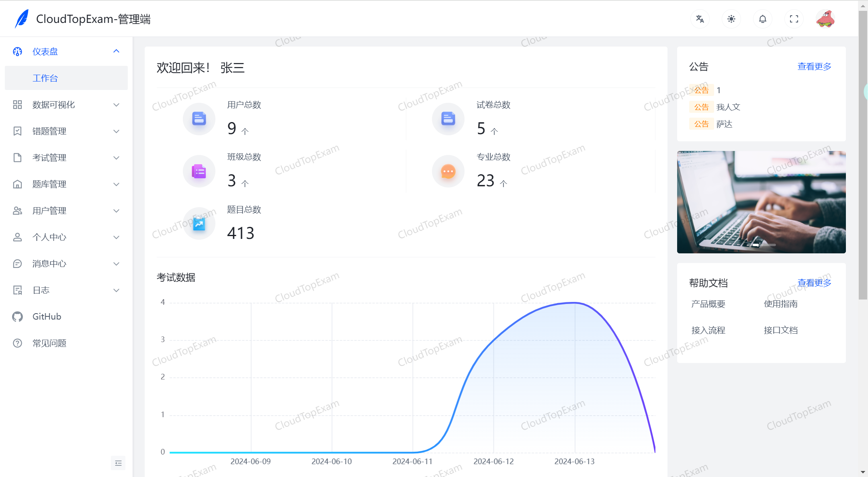The height and width of the screenshot is (477, 868).
Task: Click the 题目总数 statistics icon
Action: (199, 223)
